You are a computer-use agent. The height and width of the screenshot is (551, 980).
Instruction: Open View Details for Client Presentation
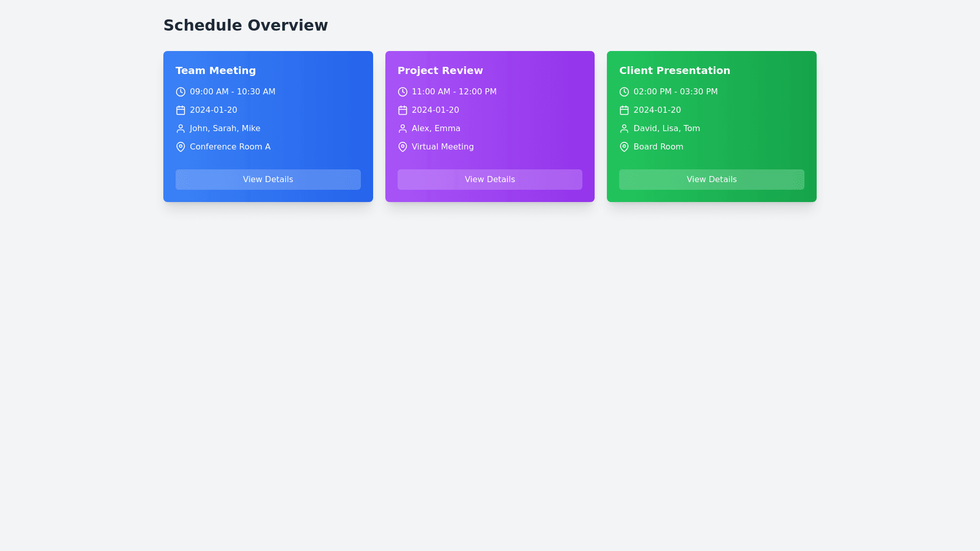[x=711, y=180]
